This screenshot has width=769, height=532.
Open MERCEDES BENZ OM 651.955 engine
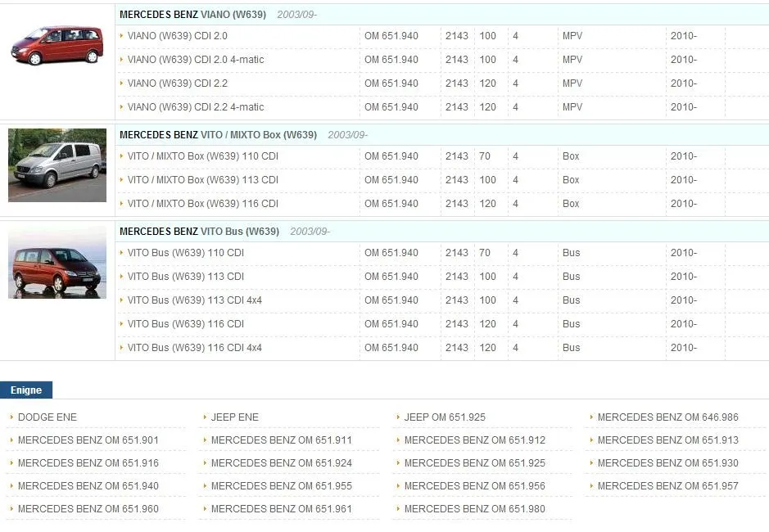pos(282,486)
